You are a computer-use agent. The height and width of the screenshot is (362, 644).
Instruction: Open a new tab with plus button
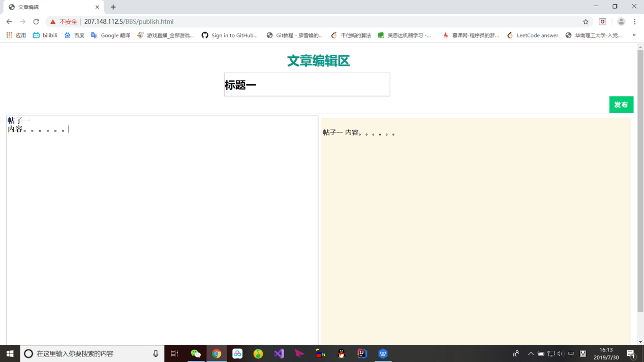(x=113, y=7)
